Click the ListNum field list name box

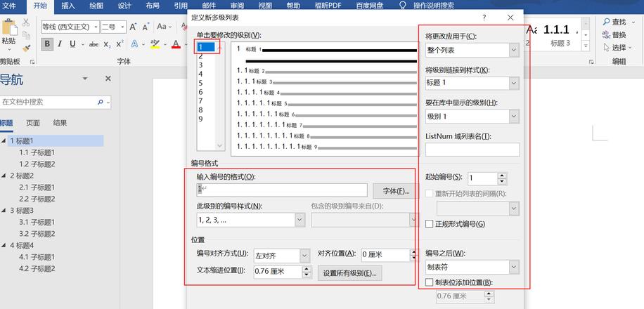pos(472,150)
